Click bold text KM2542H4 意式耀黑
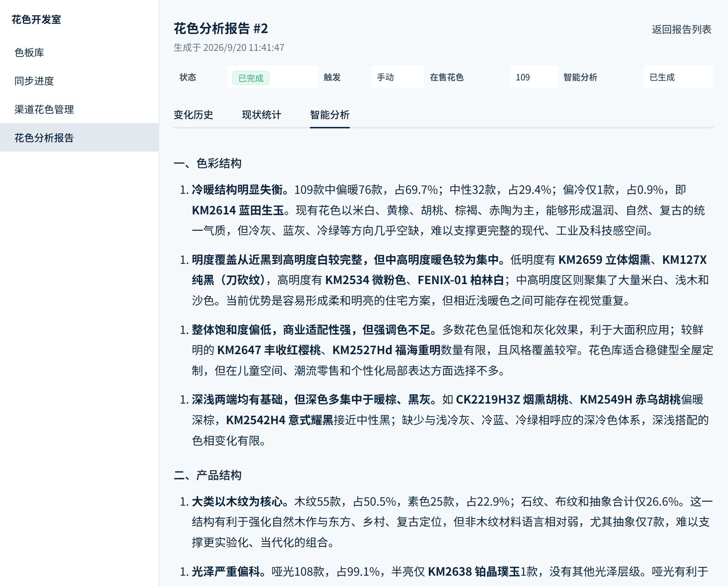728x586 pixels. point(280,420)
